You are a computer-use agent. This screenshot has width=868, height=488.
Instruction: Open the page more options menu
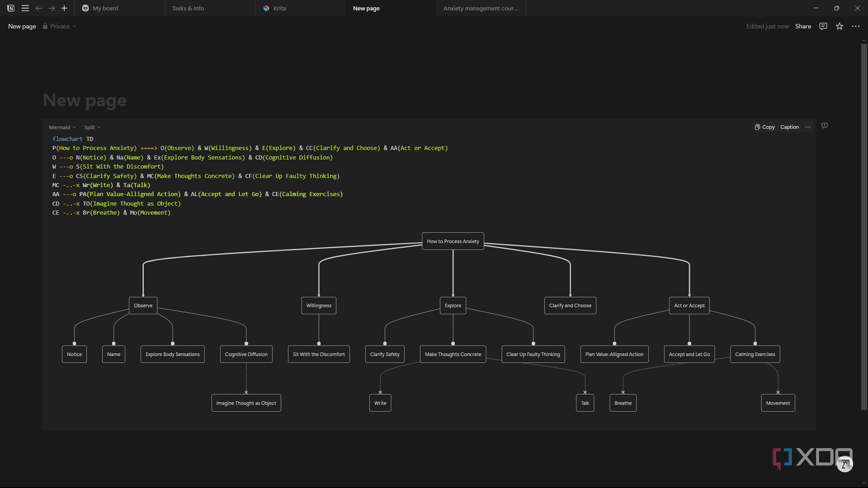856,26
